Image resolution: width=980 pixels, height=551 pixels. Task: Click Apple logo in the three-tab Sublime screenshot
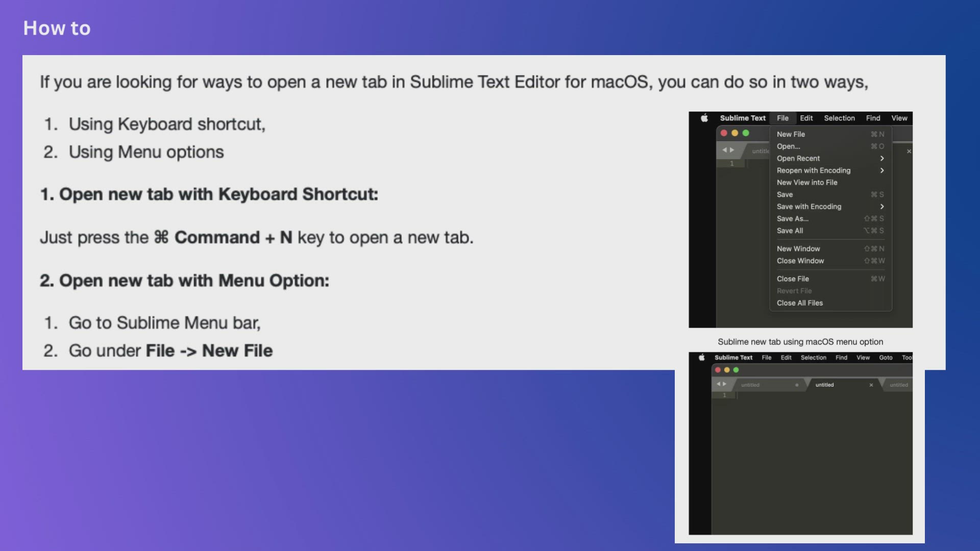[702, 357]
